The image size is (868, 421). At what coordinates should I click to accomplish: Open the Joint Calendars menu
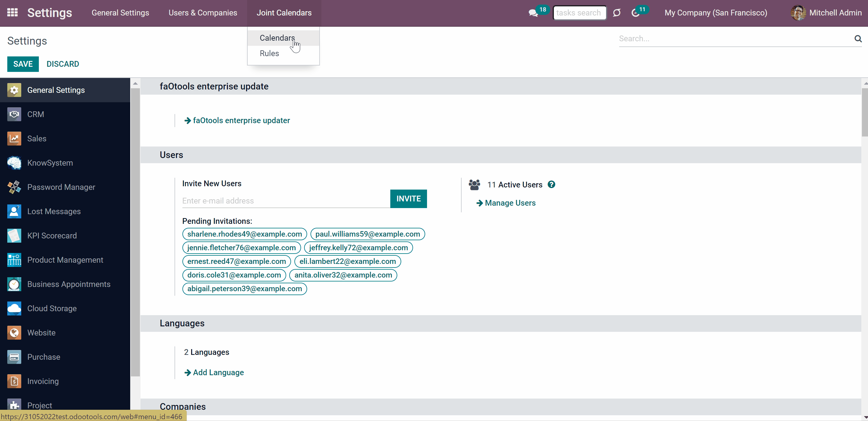tap(284, 13)
